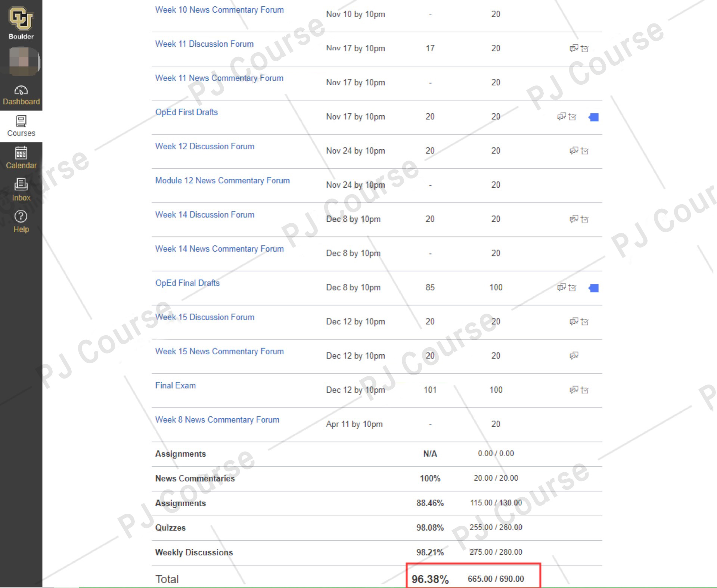Open Week 15 Discussion Forum link

point(205,317)
